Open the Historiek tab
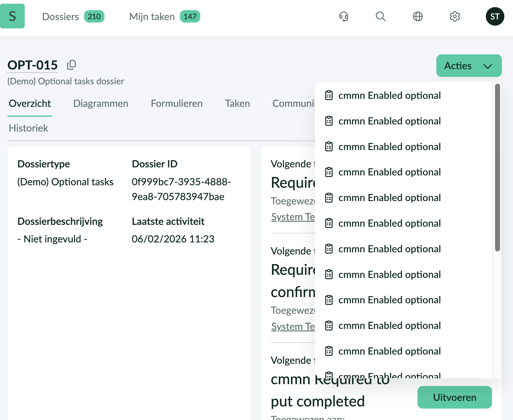Screen dimensions: 513x420 [x=28, y=128]
